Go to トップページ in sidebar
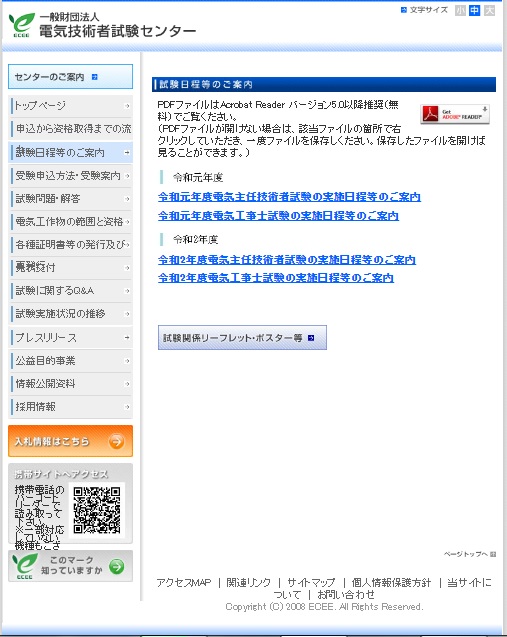507x637 pixels. pos(70,106)
